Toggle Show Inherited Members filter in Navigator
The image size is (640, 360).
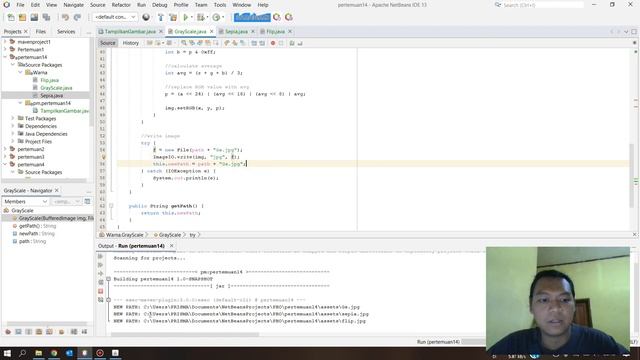coord(8,332)
